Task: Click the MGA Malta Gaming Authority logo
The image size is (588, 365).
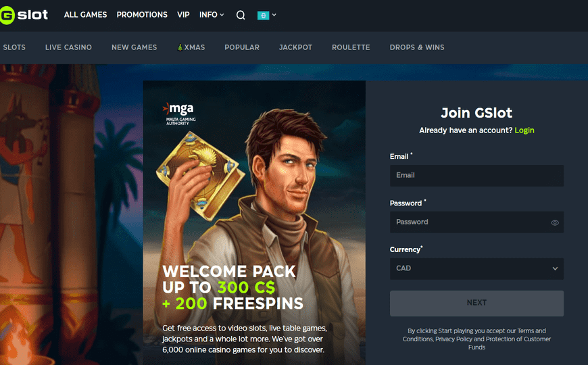Action: [179, 114]
